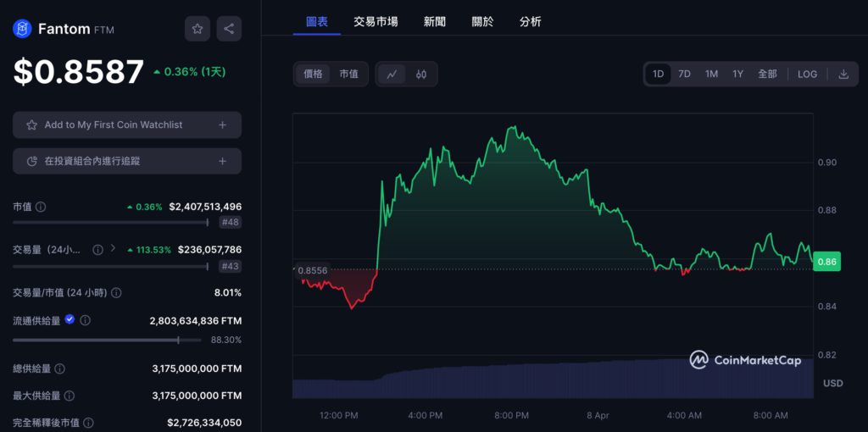Toggle chart to 市值 view
The width and height of the screenshot is (868, 432).
(348, 75)
